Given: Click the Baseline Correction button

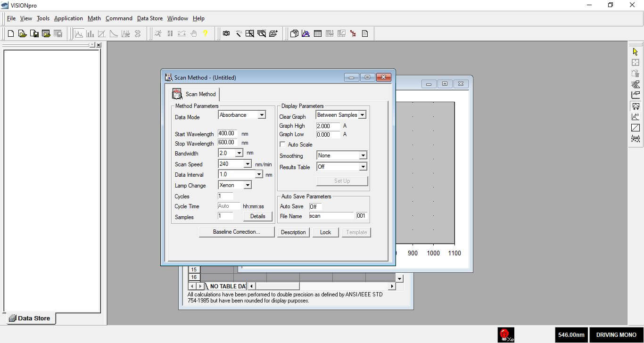Looking at the screenshot, I should click(x=236, y=232).
